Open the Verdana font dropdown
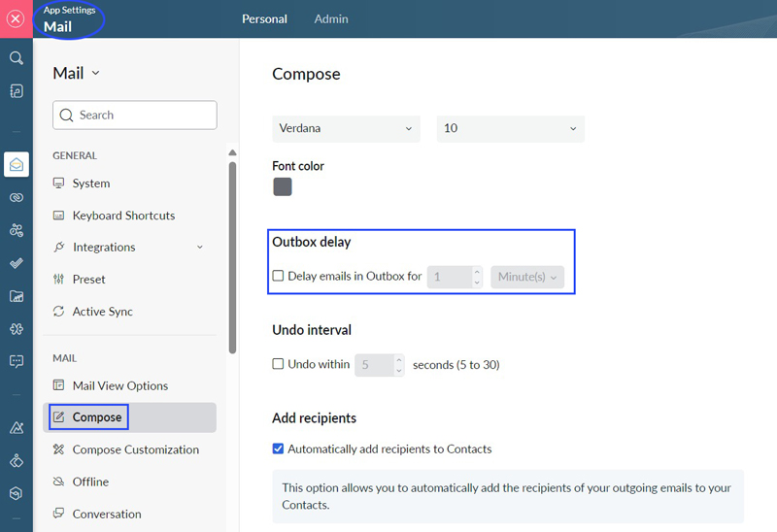 coord(346,129)
